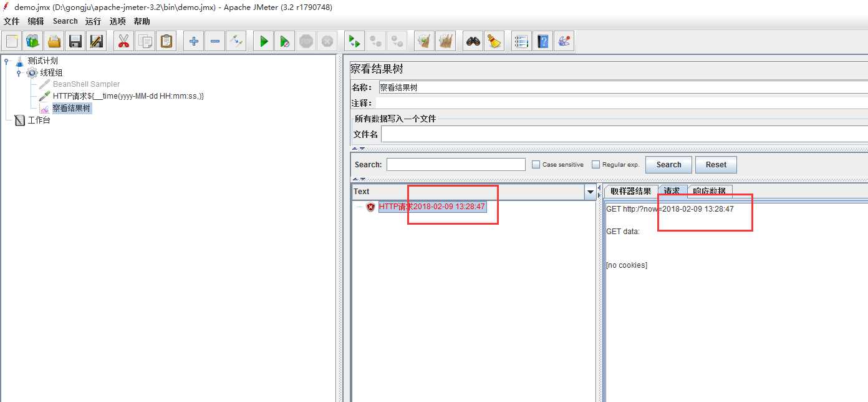The width and height of the screenshot is (868, 402).
Task: Click the Search button in results panel
Action: [668, 165]
